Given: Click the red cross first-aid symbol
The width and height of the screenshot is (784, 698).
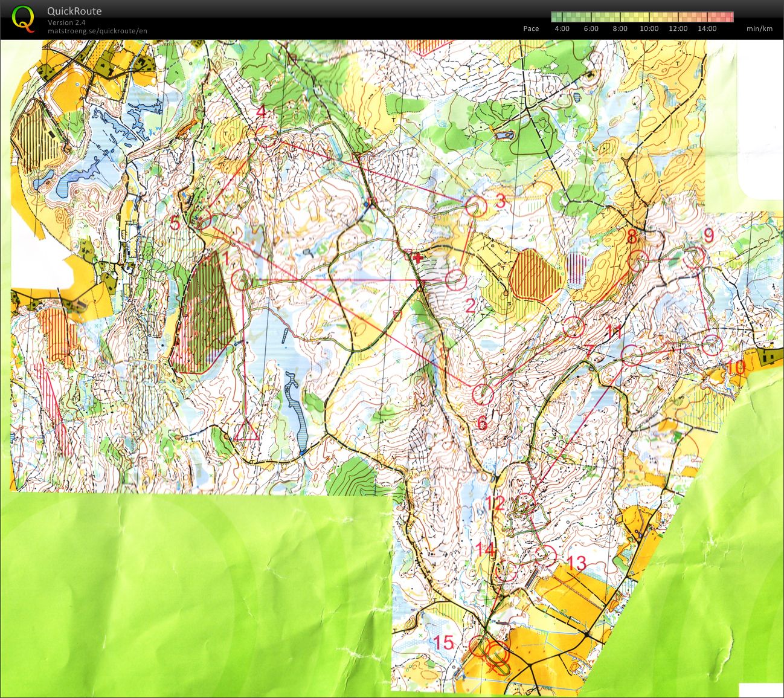Looking at the screenshot, I should click(417, 257).
